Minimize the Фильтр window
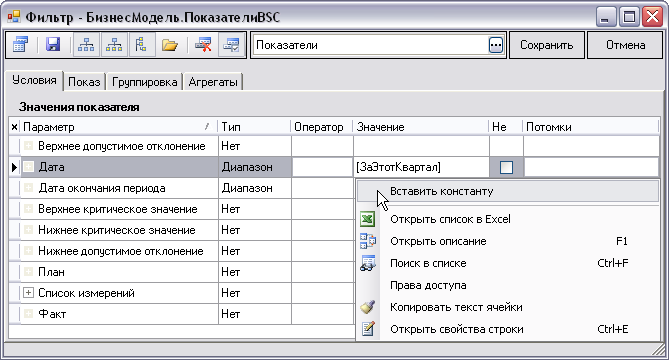 605,17
